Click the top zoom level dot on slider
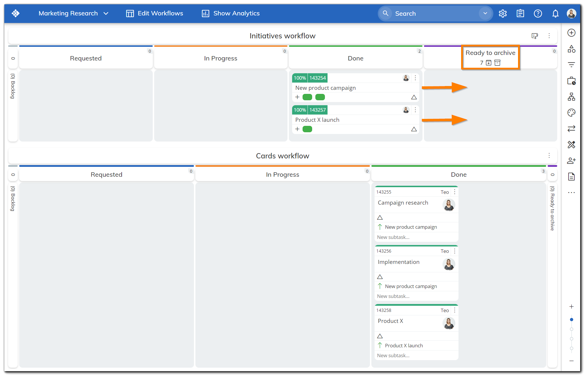Image resolution: width=588 pixels, height=379 pixels. coord(571,320)
